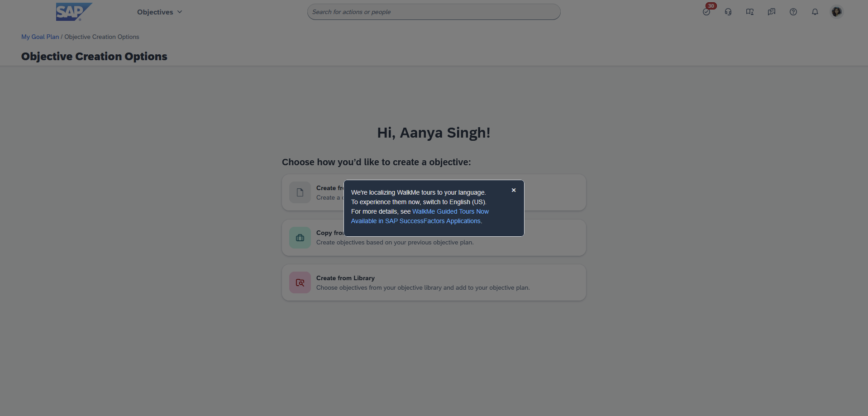The image size is (868, 416).
Task: Open the headset support icon
Action: coord(728,12)
